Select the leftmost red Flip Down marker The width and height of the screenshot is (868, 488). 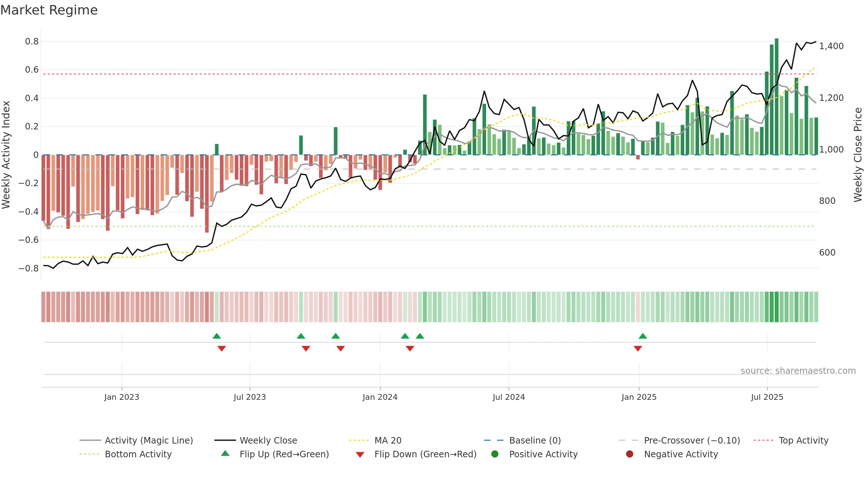pyautogui.click(x=222, y=348)
